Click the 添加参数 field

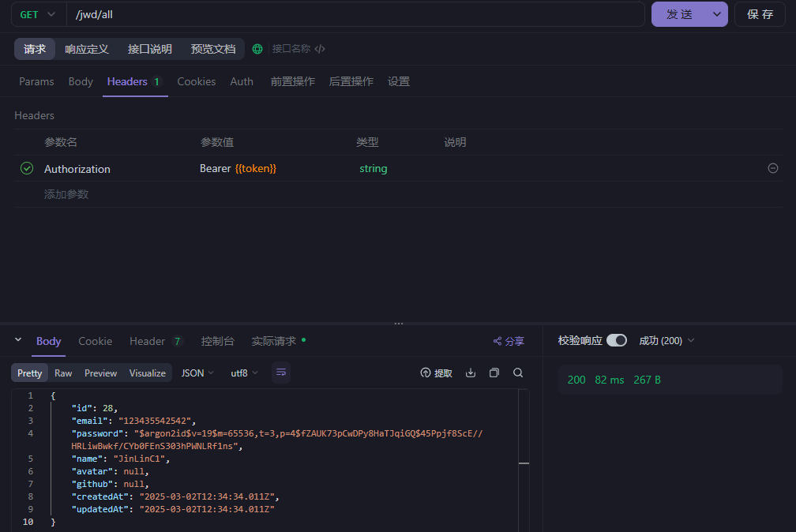(x=66, y=194)
